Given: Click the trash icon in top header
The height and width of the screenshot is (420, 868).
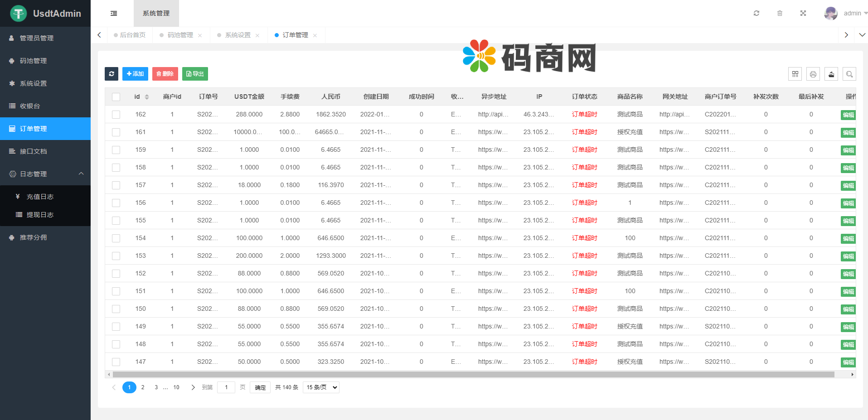Looking at the screenshot, I should pos(780,13).
